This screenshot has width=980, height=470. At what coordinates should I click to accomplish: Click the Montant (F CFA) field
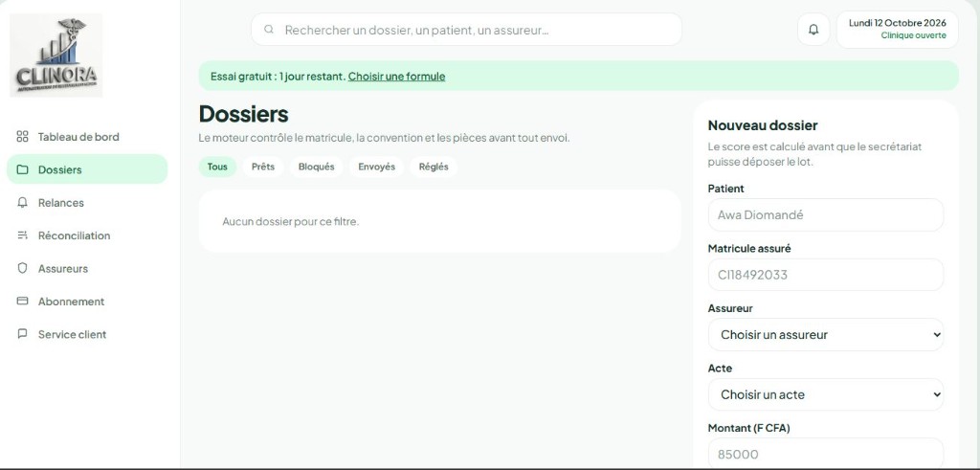[826, 453]
